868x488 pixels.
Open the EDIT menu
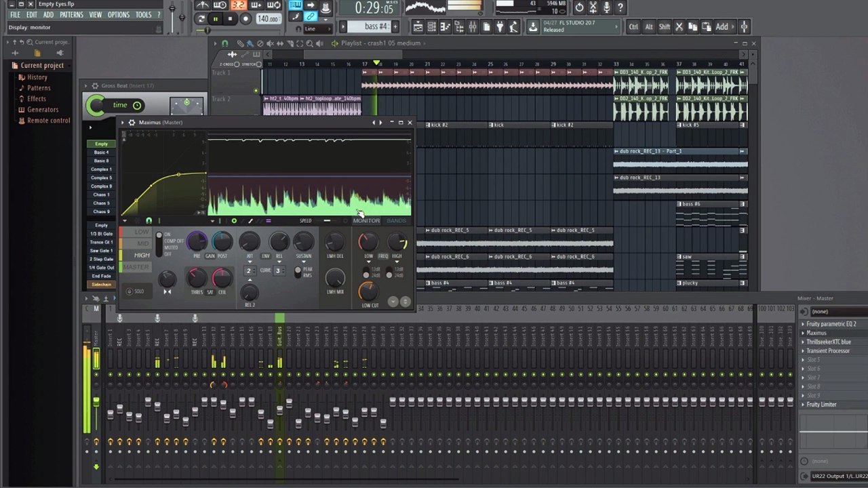pos(32,15)
